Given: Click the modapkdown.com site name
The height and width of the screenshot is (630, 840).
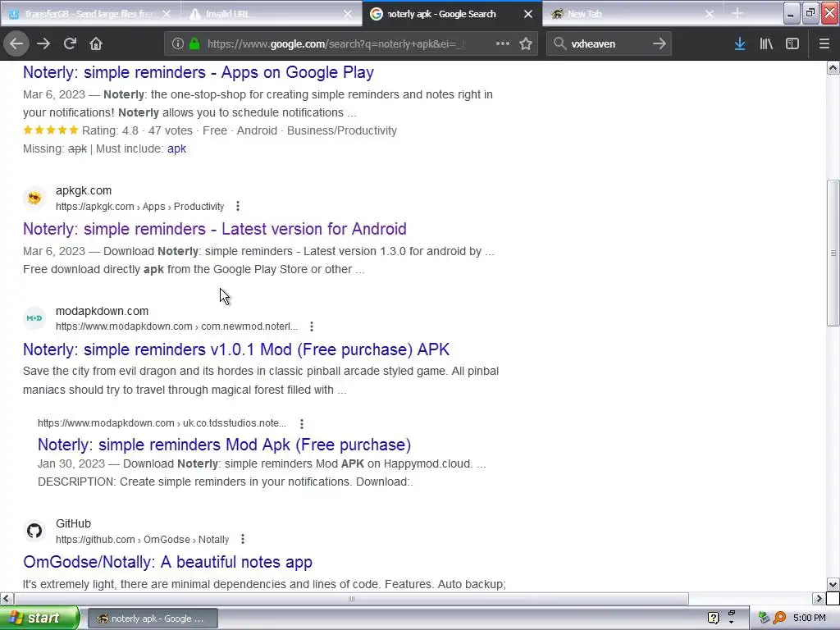Looking at the screenshot, I should point(102,311).
